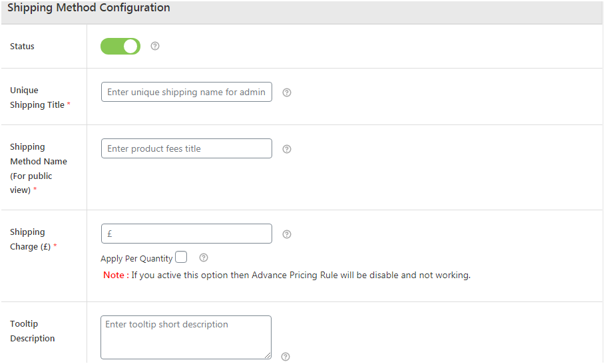Image resolution: width=605 pixels, height=364 pixels.
Task: Click the tooltip short description textarea
Action: 186,337
